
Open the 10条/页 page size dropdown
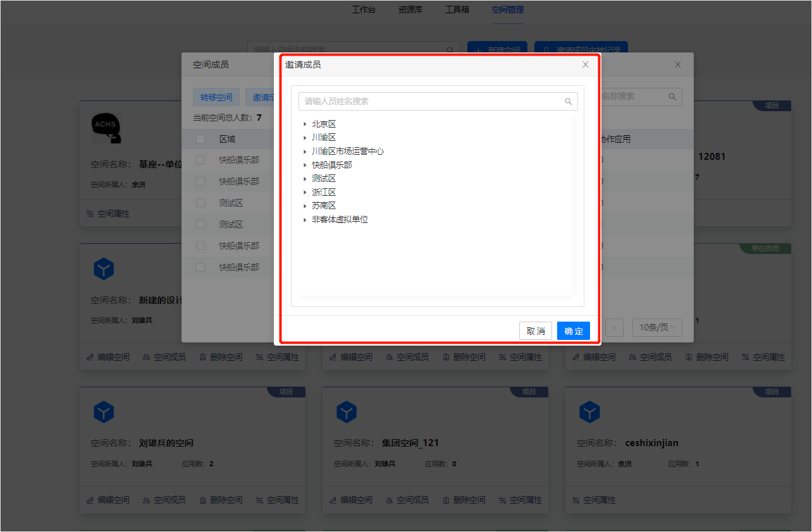point(657,327)
